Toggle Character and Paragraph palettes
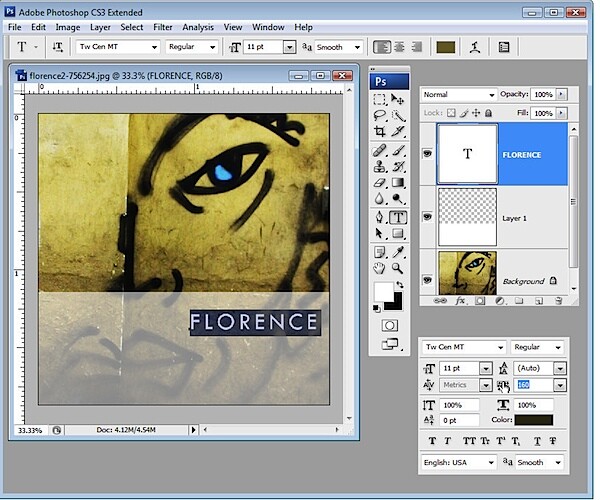The width and height of the screenshot is (600, 500). [504, 47]
